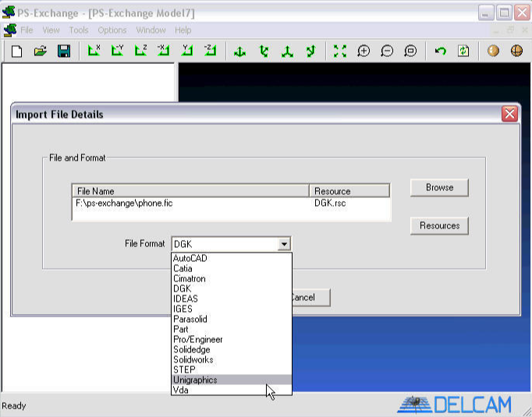Choose Solidedge from the format list
532x417 pixels.
232,350
